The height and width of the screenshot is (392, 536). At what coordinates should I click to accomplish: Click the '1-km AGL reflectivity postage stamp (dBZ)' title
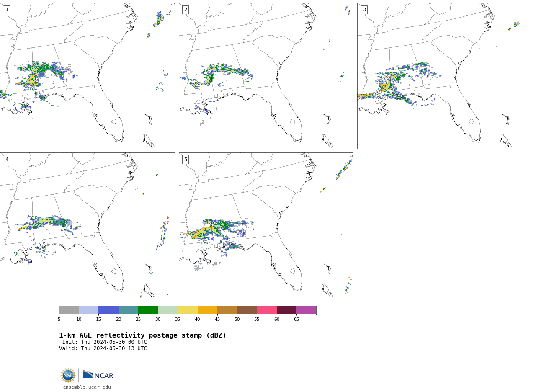(142, 335)
